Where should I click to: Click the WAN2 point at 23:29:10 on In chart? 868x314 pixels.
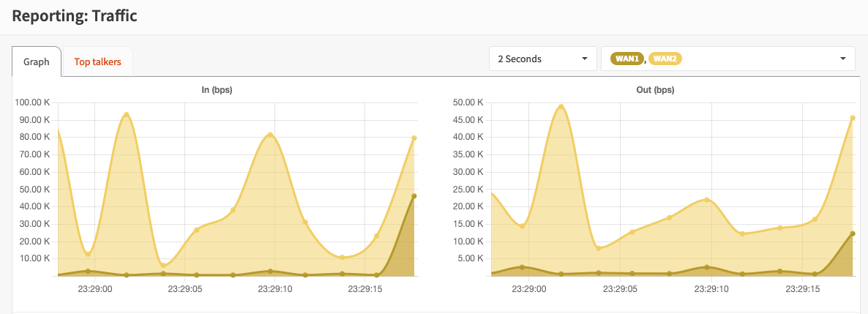pyautogui.click(x=270, y=135)
